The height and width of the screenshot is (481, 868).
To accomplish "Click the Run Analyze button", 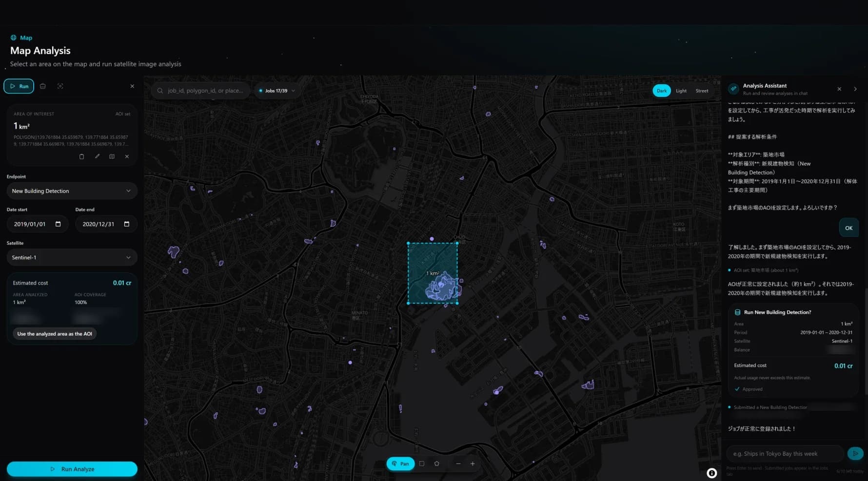I will point(72,469).
